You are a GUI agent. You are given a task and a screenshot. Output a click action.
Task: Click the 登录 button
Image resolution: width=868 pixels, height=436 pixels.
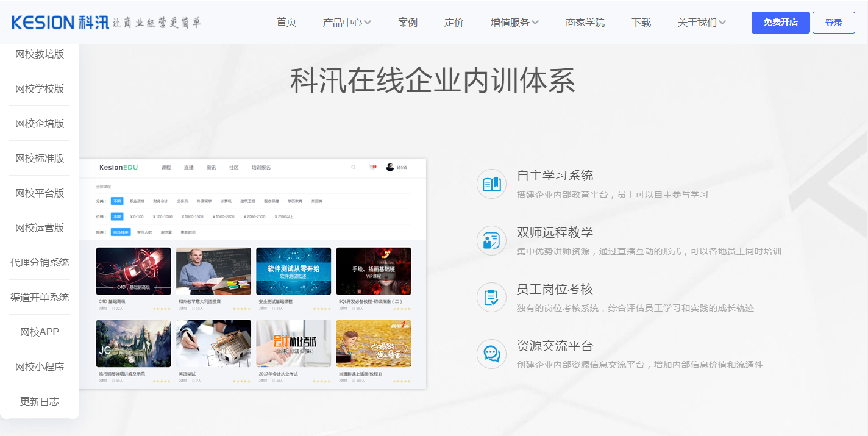click(x=834, y=23)
